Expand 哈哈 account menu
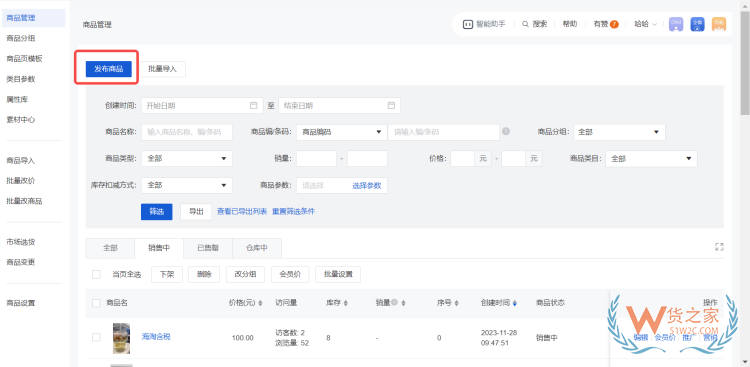 point(645,24)
